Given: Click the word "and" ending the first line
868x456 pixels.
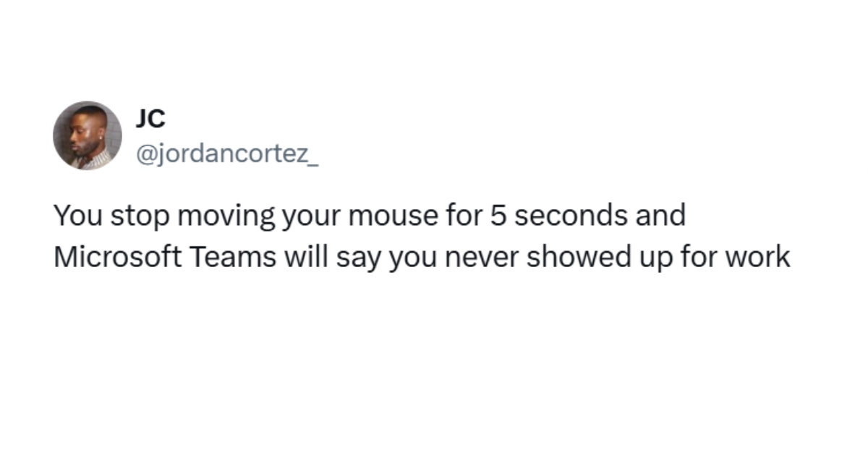Looking at the screenshot, I should click(663, 216).
